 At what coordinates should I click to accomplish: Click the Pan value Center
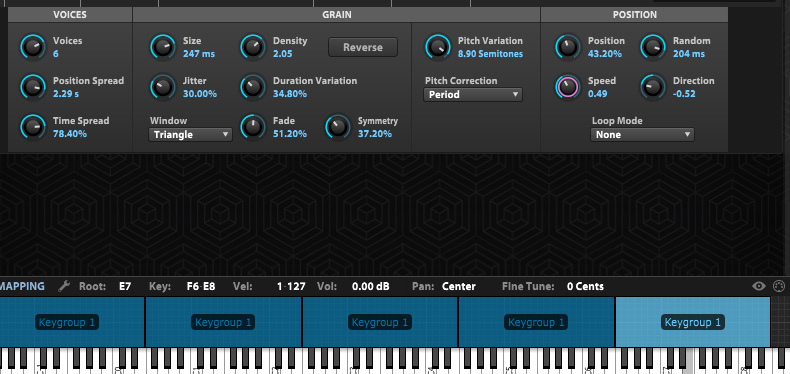coord(459,286)
